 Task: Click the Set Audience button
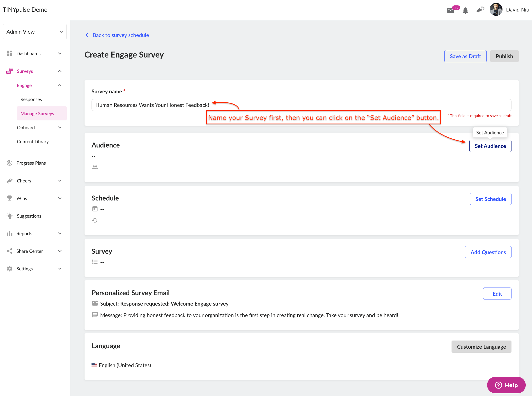[490, 146]
